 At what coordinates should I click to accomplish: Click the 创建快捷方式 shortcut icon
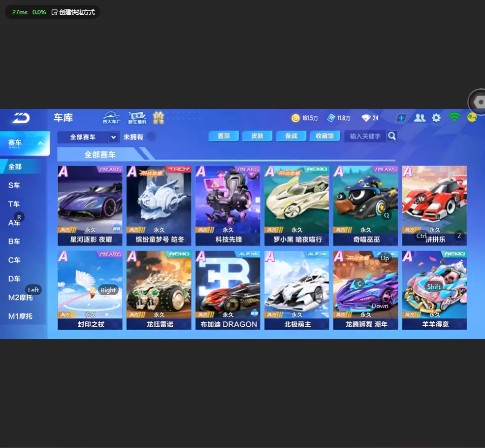click(55, 12)
